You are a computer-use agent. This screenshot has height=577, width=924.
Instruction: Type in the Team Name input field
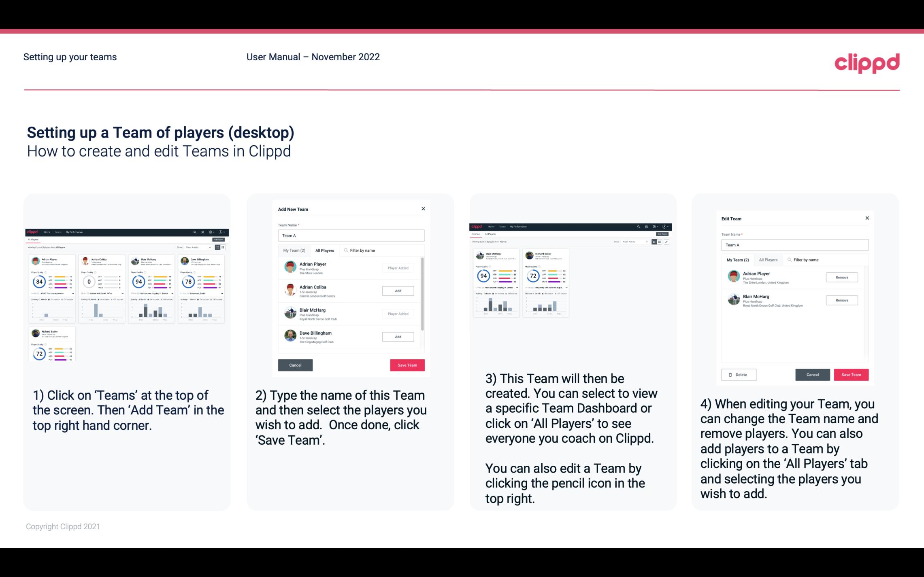click(351, 235)
